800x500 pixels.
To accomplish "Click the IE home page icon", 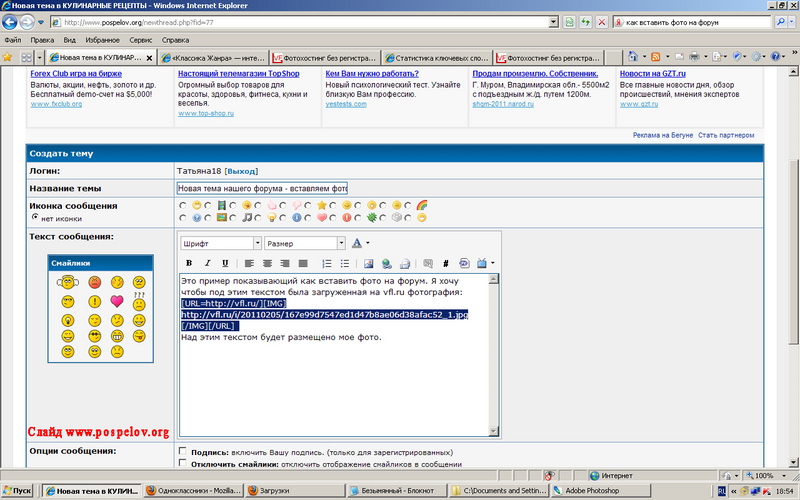I will coord(633,57).
